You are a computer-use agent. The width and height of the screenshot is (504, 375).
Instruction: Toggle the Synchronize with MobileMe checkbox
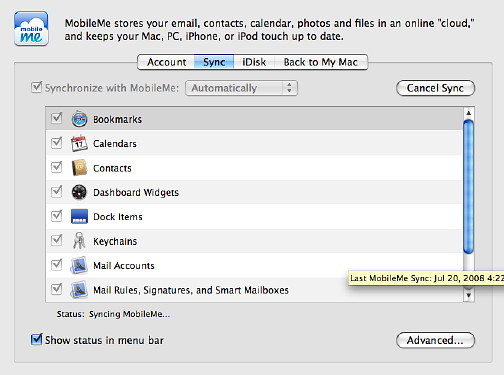point(36,88)
